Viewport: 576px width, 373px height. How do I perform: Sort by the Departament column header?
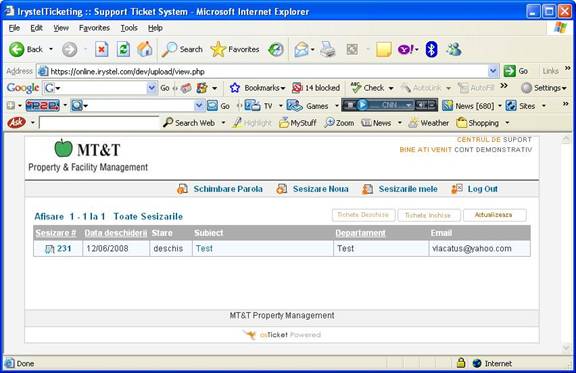tap(360, 233)
